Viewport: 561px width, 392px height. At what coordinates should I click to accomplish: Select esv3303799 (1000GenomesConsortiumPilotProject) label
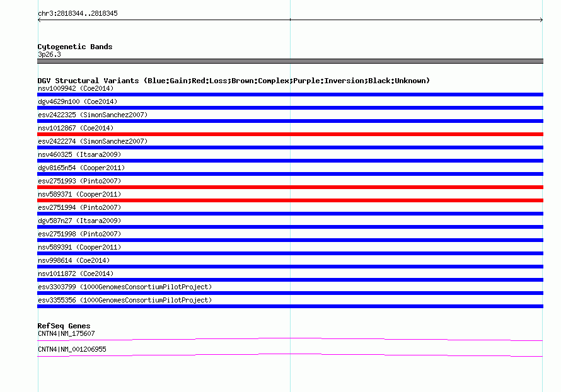coord(125,287)
